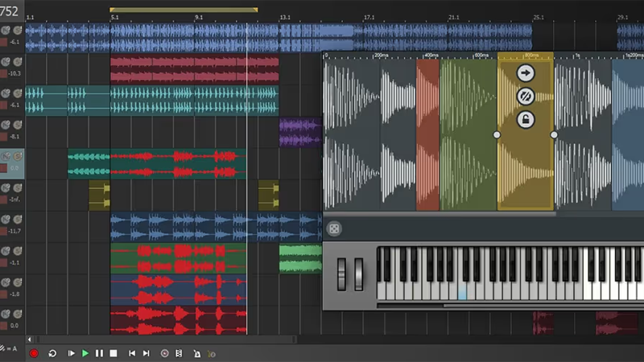The image size is (644, 362).
Task: Click the film-strip icon in transport bar
Action: (179, 353)
